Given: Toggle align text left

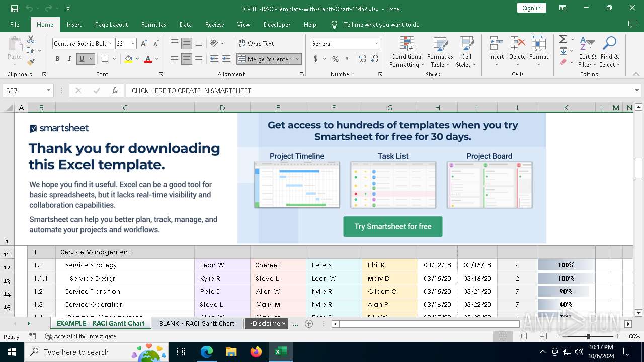Looking at the screenshot, I should (175, 59).
